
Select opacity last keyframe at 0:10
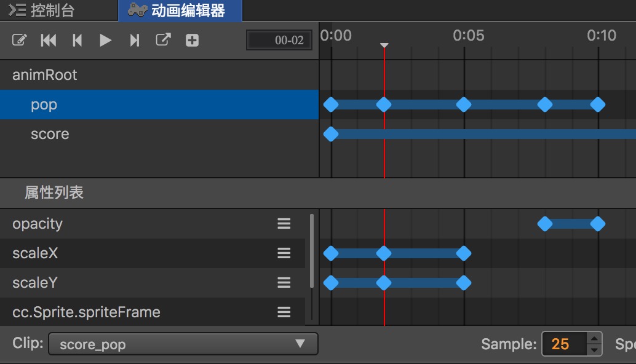tap(598, 224)
